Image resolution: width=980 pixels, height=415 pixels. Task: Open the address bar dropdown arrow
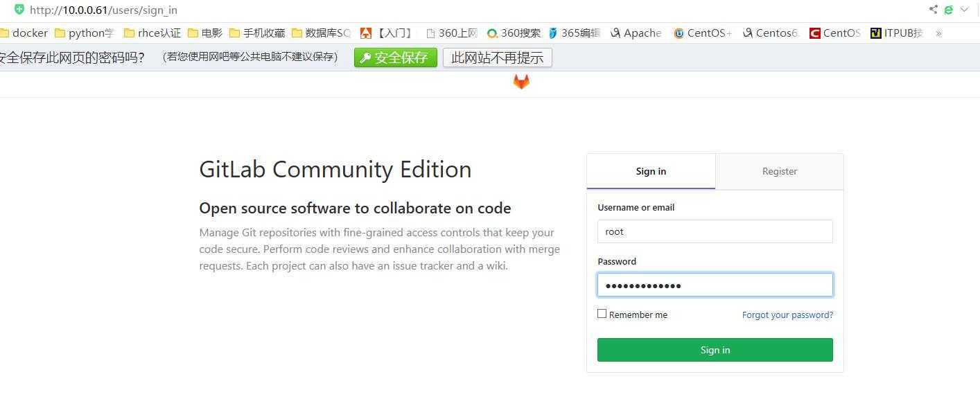point(964,10)
